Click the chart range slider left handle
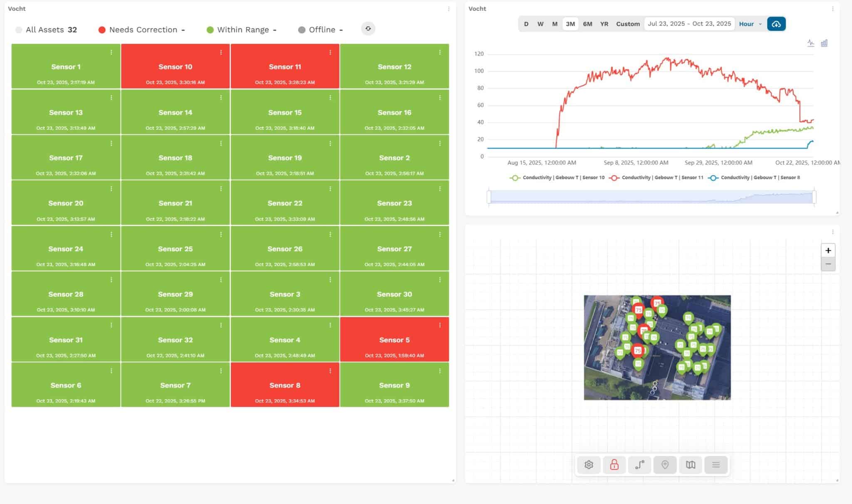The height and width of the screenshot is (504, 852). [x=489, y=197]
